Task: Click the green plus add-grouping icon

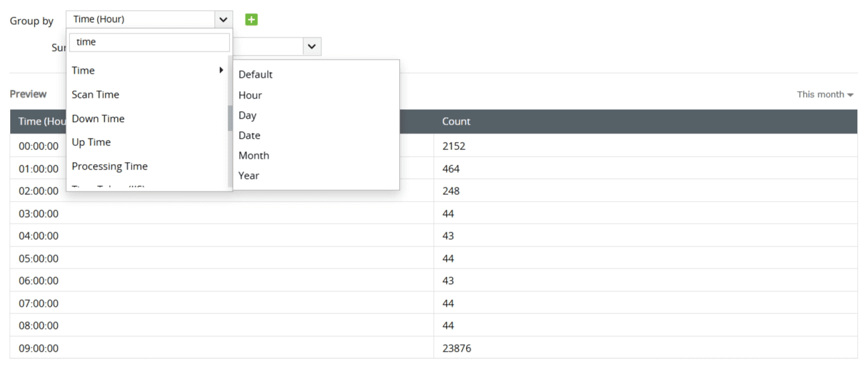Action: (251, 19)
